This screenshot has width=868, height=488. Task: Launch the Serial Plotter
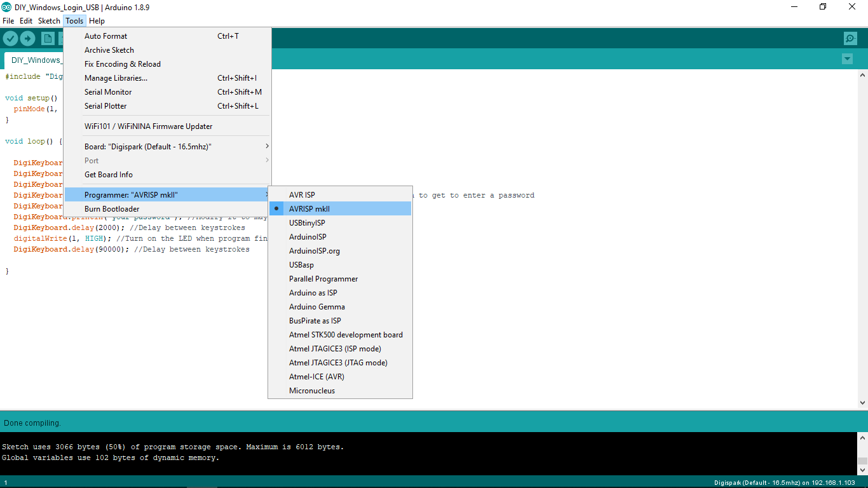click(x=105, y=105)
